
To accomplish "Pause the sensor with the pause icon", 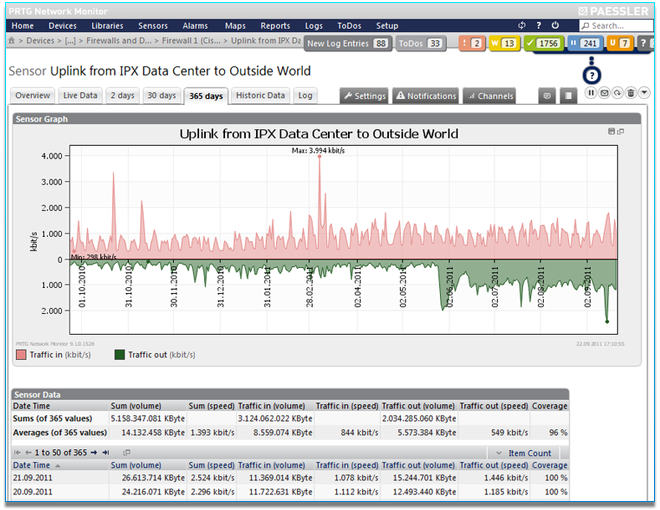I will [591, 93].
